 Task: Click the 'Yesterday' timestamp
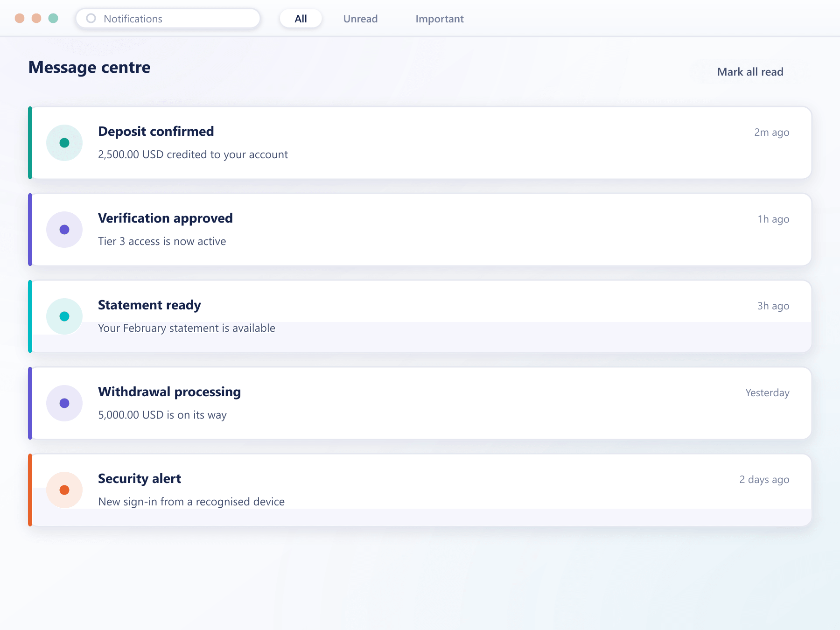(x=767, y=393)
